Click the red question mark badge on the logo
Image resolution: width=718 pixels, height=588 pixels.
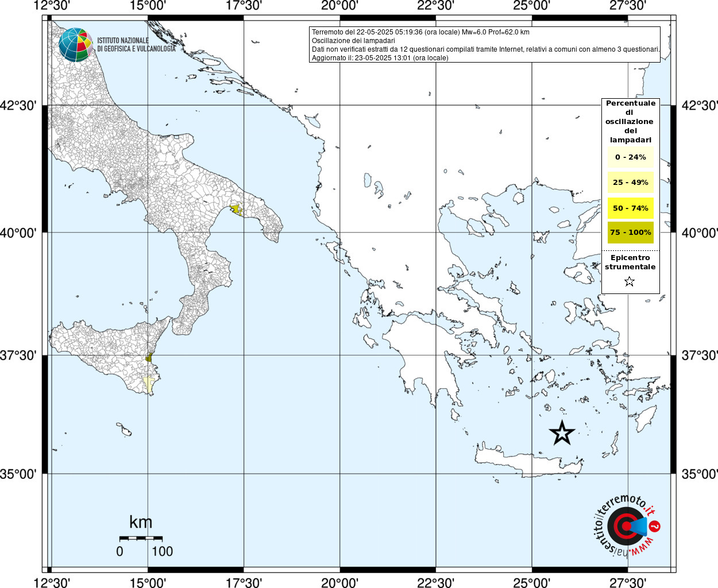pos(655,526)
